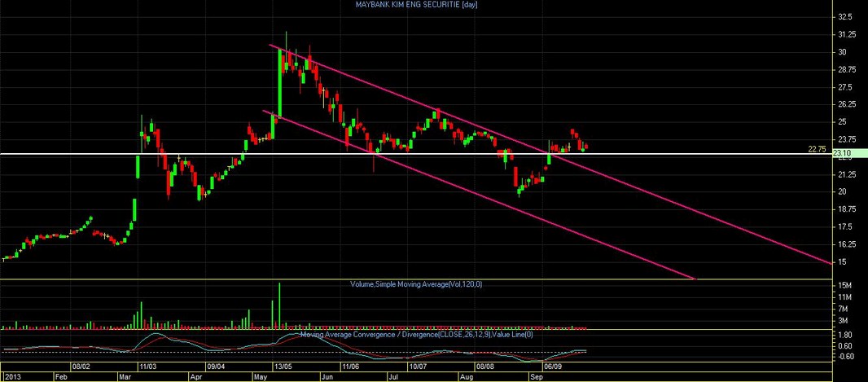The width and height of the screenshot is (868, 382).
Task: Click the May month label
Action: point(260,376)
